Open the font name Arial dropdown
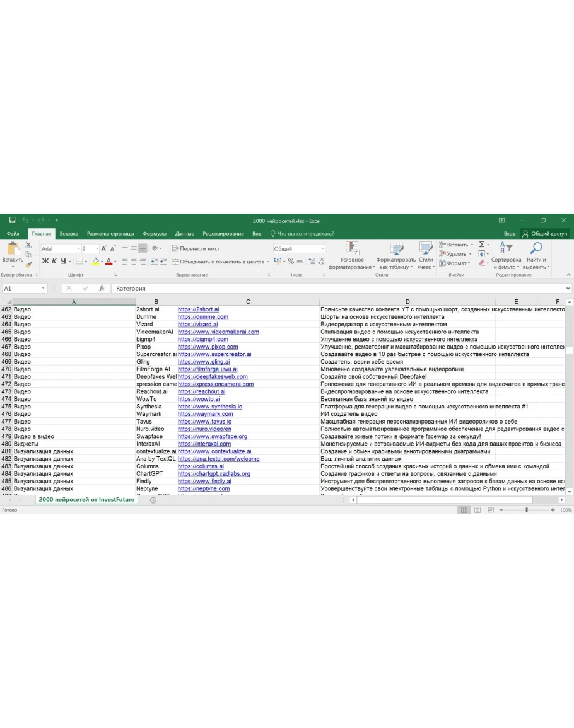This screenshot has height=728, width=574. click(79, 248)
